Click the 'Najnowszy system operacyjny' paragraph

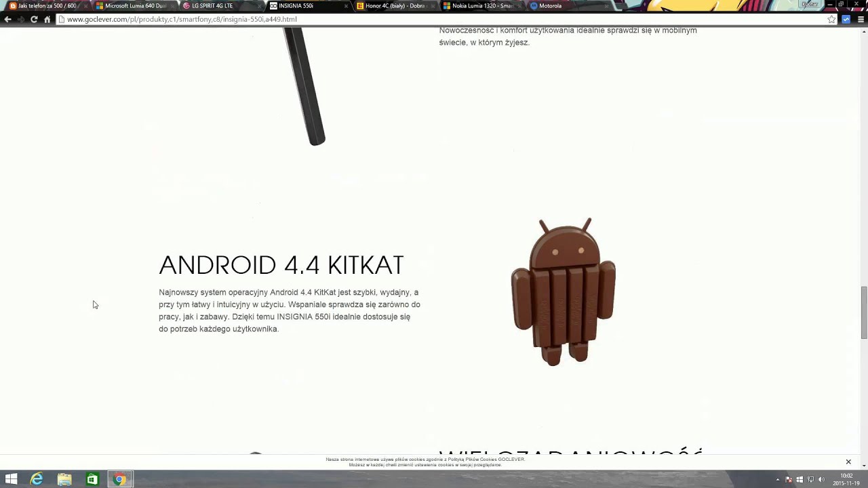pos(290,310)
